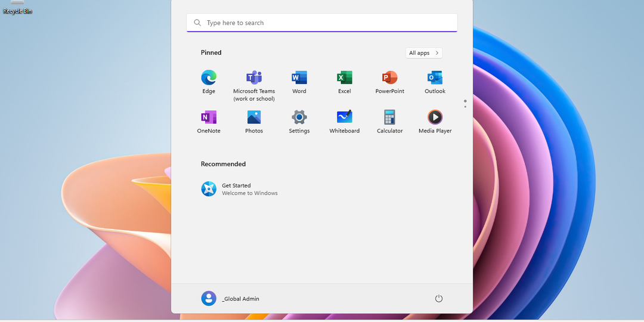Open Edge from pinned apps
The image size is (644, 322).
tap(209, 82)
